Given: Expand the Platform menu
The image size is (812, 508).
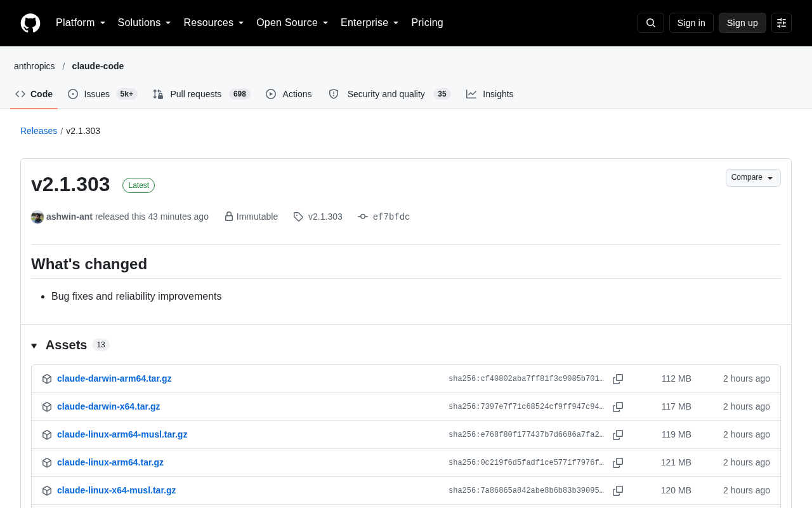Looking at the screenshot, I should point(81,23).
